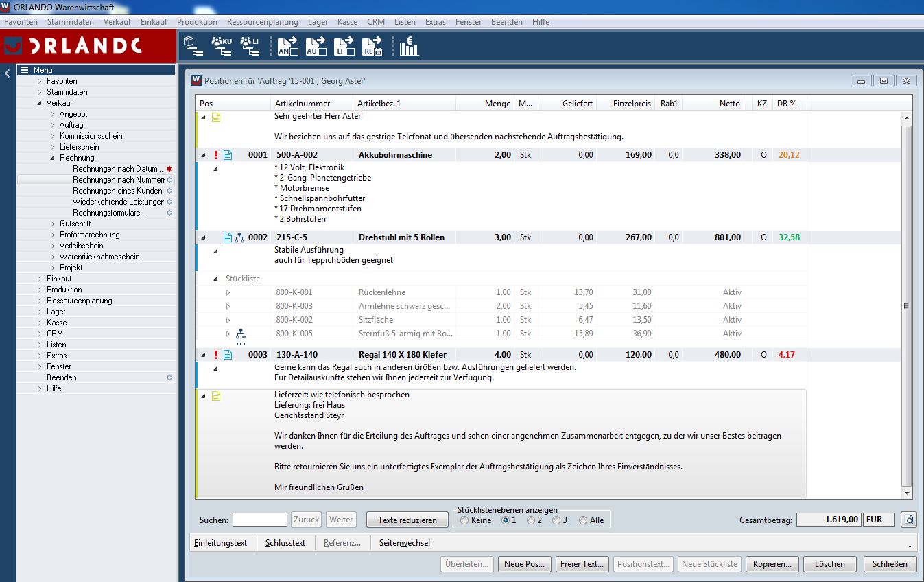Click the gear next to Rechnungsformulare
924x582 pixels.
169,213
